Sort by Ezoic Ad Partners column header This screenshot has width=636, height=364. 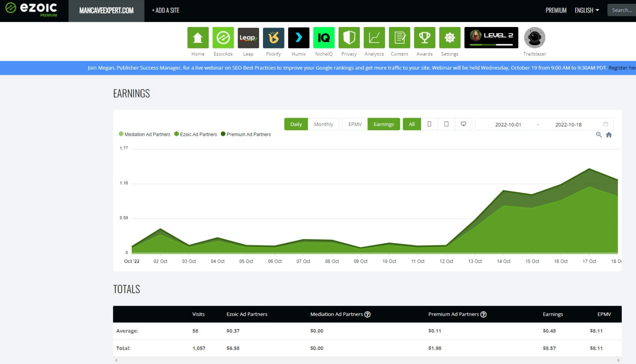[x=247, y=315]
